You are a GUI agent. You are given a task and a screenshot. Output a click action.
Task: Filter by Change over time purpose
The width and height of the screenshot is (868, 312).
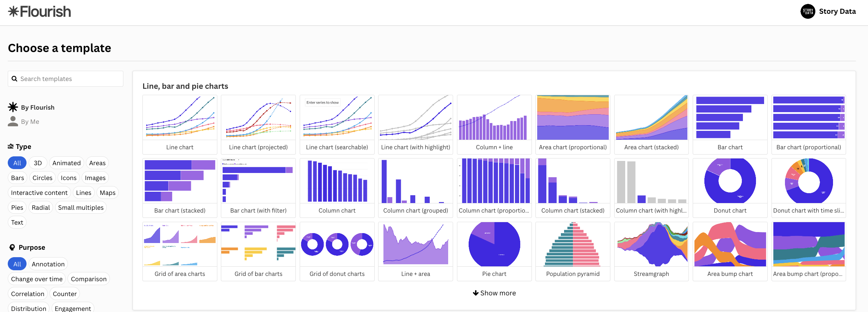pyautogui.click(x=37, y=279)
